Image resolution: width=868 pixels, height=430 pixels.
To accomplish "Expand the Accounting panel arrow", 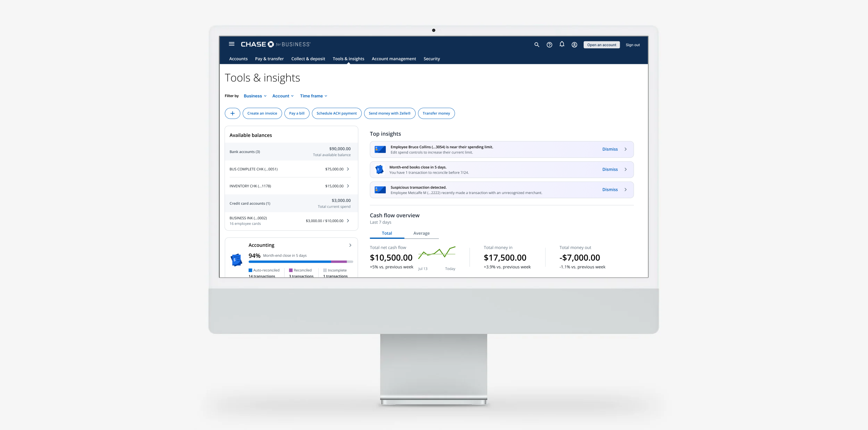I will click(x=350, y=245).
